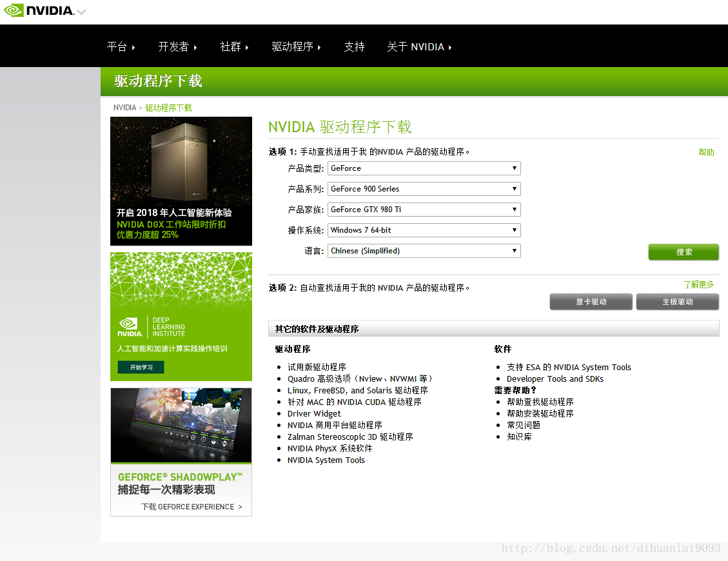Open the 操作系统 Windows 7 64-bit dropdown
Screen dimensions: 728x561
[x=424, y=230]
